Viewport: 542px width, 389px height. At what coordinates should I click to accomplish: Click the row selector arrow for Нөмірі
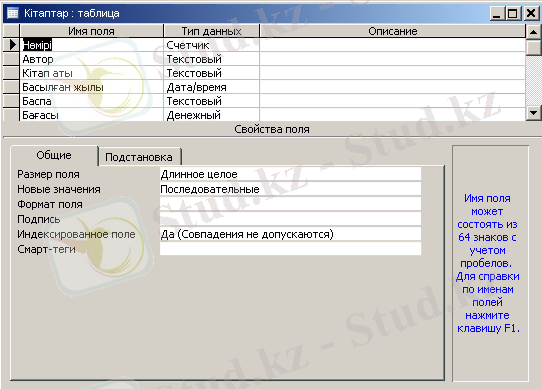pos(11,45)
